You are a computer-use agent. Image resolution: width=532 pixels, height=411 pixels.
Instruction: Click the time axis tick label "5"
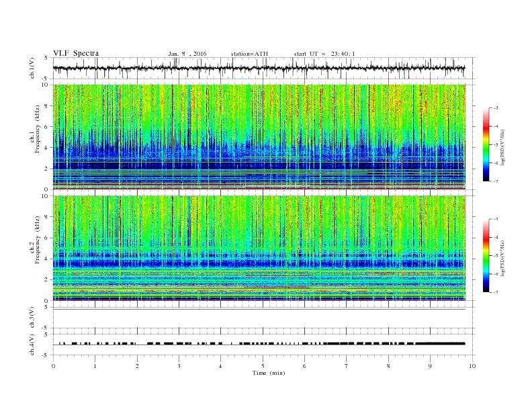(263, 366)
